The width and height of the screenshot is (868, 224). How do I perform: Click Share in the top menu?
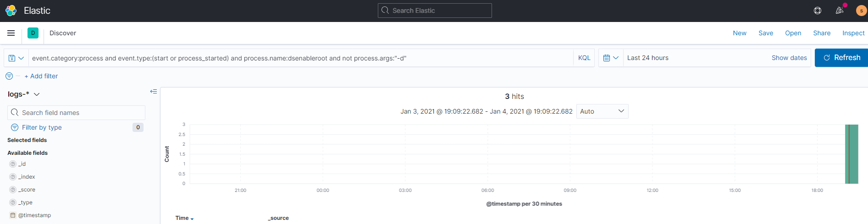(822, 33)
